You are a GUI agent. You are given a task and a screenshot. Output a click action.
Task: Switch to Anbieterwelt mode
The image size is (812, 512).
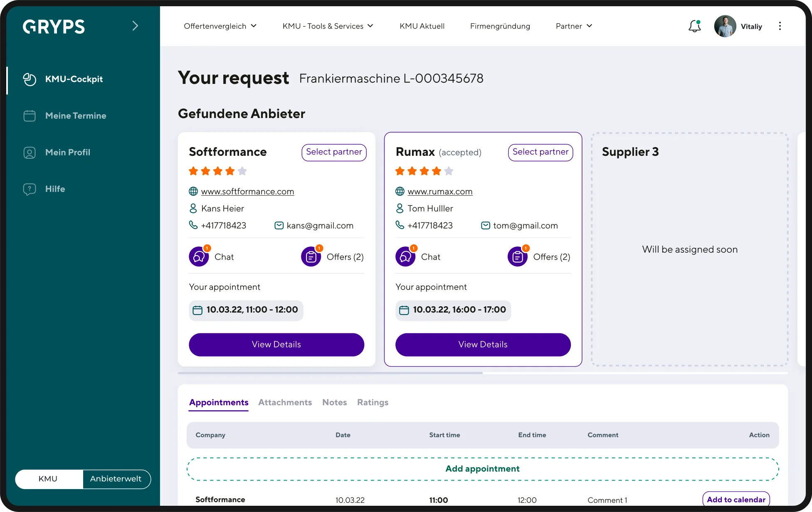coord(116,479)
